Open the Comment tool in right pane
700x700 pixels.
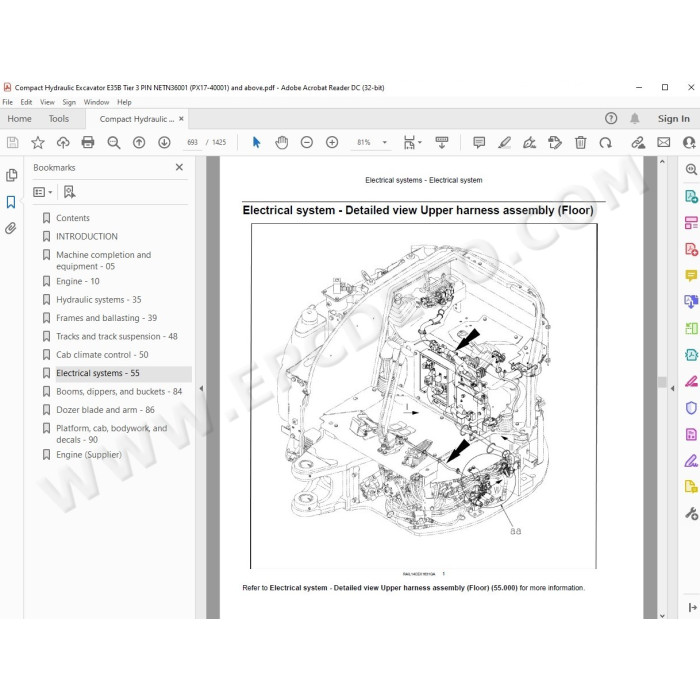pos(691,275)
